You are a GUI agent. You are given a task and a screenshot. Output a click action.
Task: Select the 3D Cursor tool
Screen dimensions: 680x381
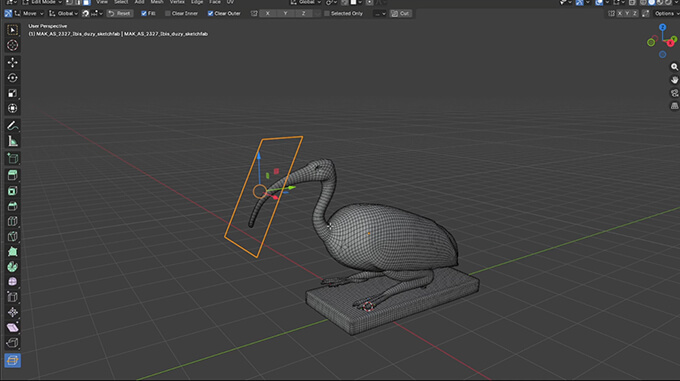coord(13,46)
